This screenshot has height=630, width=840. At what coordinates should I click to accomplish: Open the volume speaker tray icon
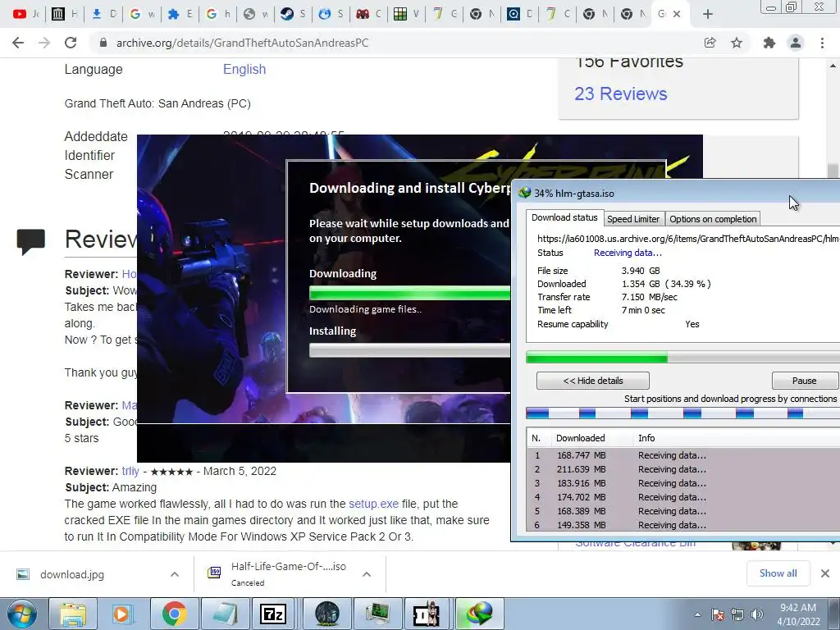(757, 614)
